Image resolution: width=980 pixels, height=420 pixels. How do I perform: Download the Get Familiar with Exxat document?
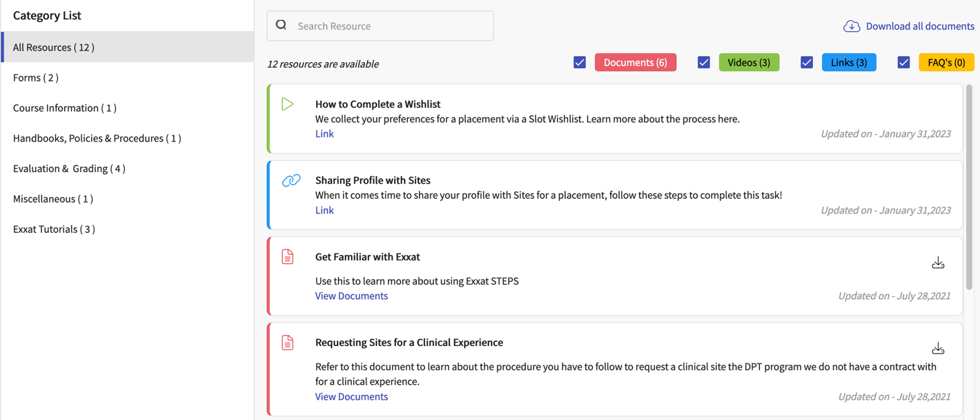click(x=938, y=262)
